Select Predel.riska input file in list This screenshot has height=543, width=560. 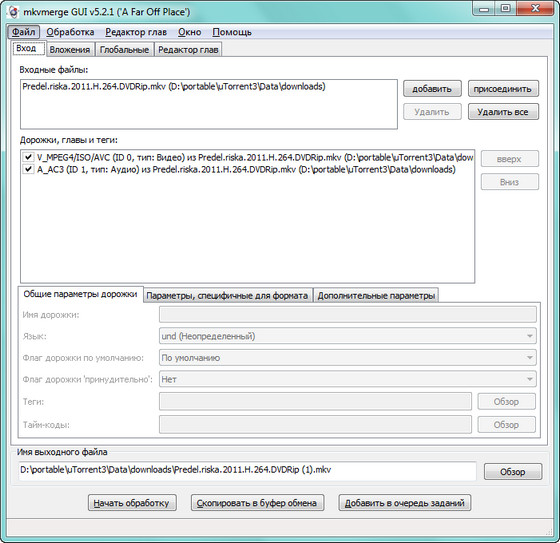pos(174,86)
